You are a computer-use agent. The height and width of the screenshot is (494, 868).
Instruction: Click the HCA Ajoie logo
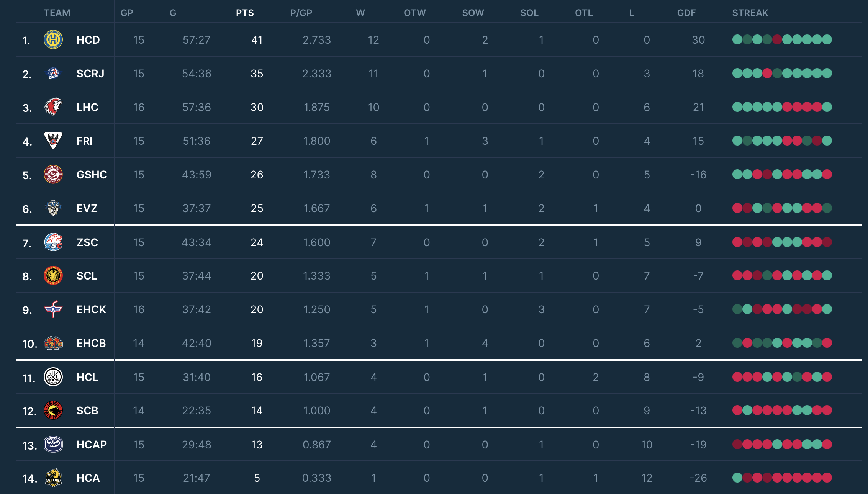click(53, 478)
